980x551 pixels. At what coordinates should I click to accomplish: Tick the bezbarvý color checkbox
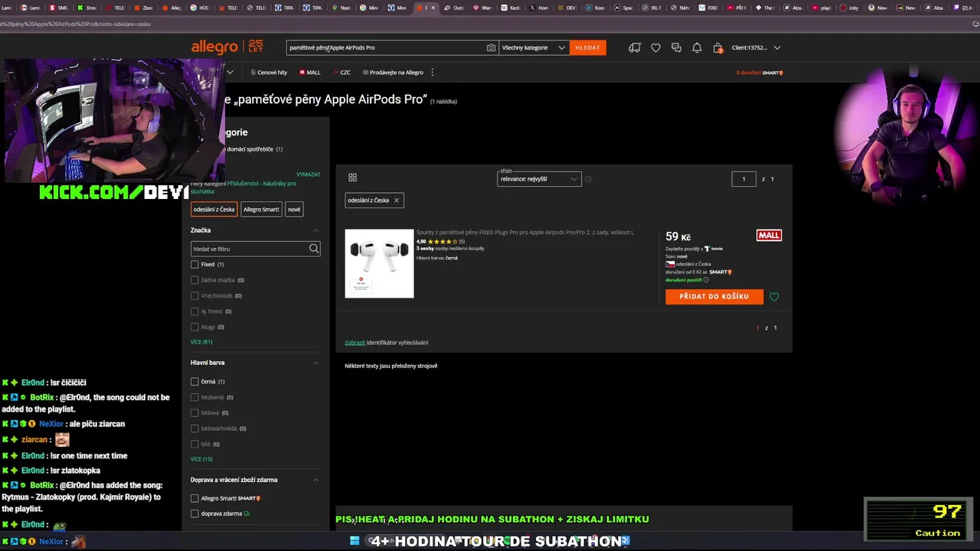tap(194, 397)
